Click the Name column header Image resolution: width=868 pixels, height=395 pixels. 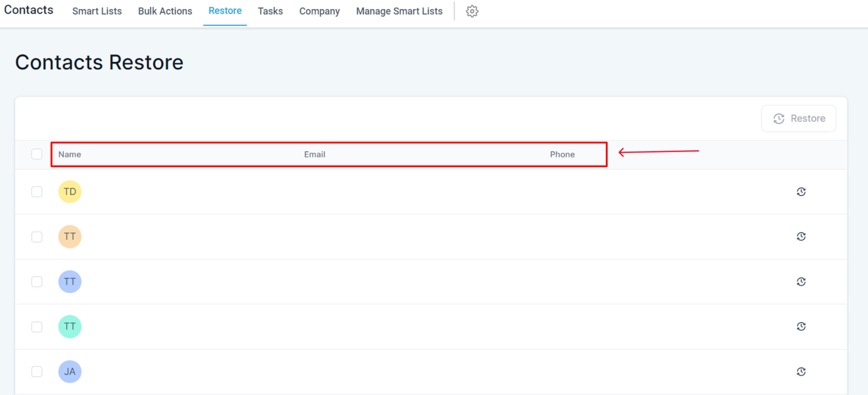[70, 155]
